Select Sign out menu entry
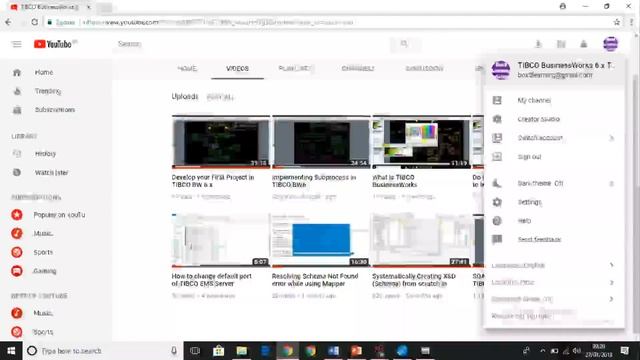640x360 pixels. (x=554, y=157)
